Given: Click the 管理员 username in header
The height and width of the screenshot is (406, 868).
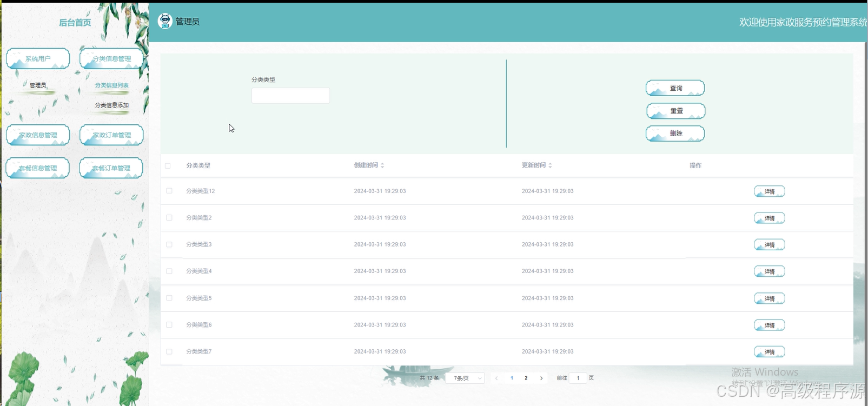Looking at the screenshot, I should click(x=188, y=22).
